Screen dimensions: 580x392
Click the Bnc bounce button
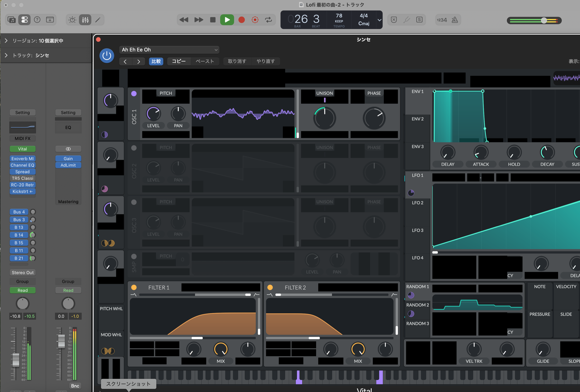tap(75, 386)
